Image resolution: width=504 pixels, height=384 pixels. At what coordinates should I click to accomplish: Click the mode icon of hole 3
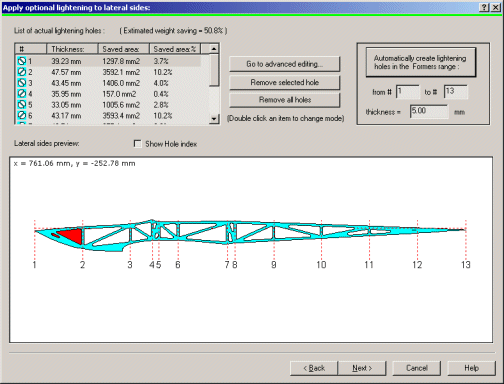pos(22,83)
